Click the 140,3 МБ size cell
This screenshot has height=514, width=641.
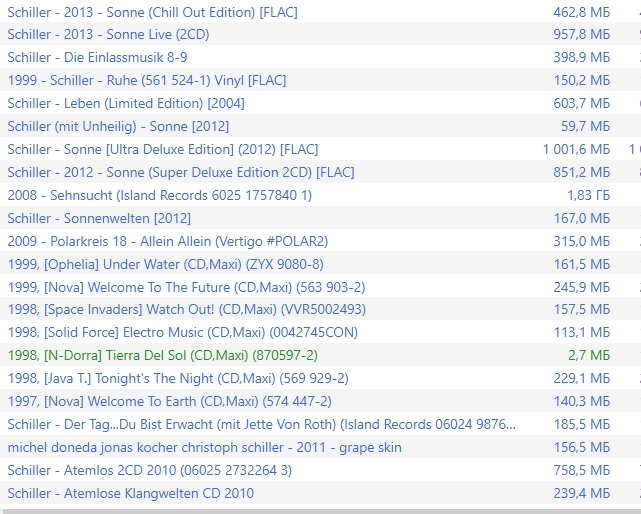(582, 401)
